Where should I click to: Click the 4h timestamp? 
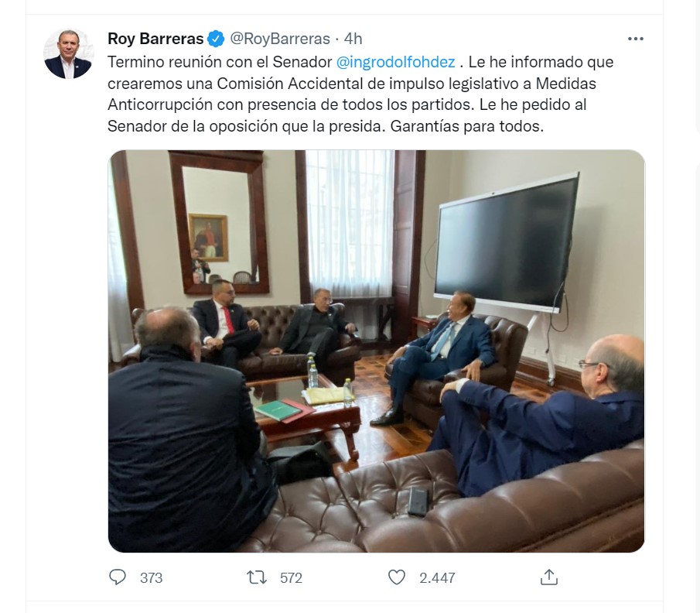point(353,39)
